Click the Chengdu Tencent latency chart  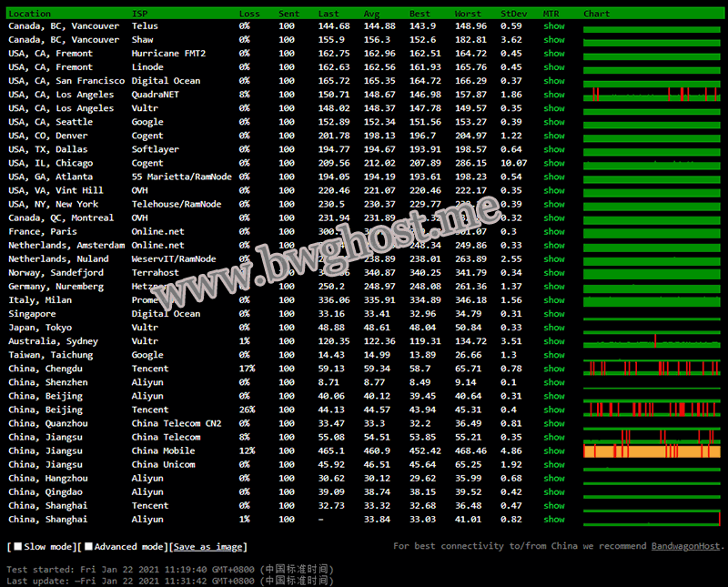click(652, 369)
